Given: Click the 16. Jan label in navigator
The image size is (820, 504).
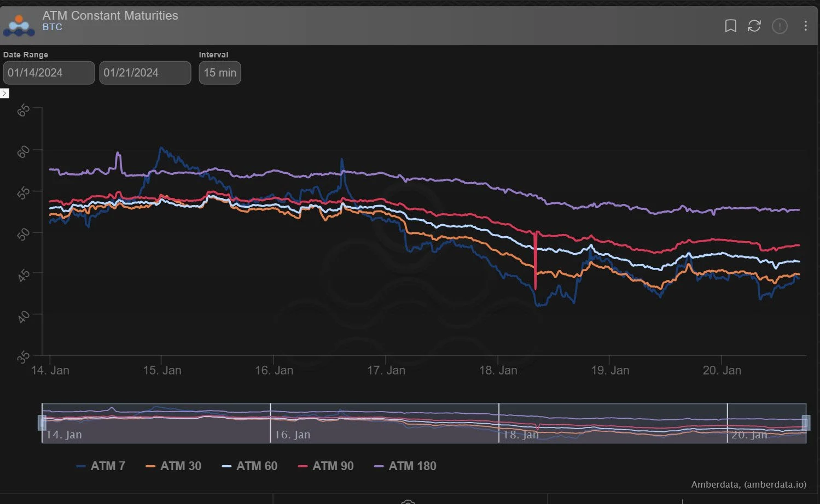Looking at the screenshot, I should click(292, 435).
